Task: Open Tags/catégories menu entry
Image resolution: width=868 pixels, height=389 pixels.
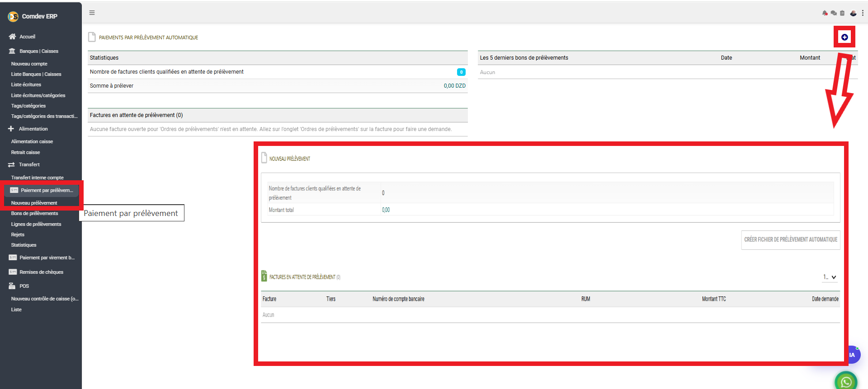Action: point(28,106)
